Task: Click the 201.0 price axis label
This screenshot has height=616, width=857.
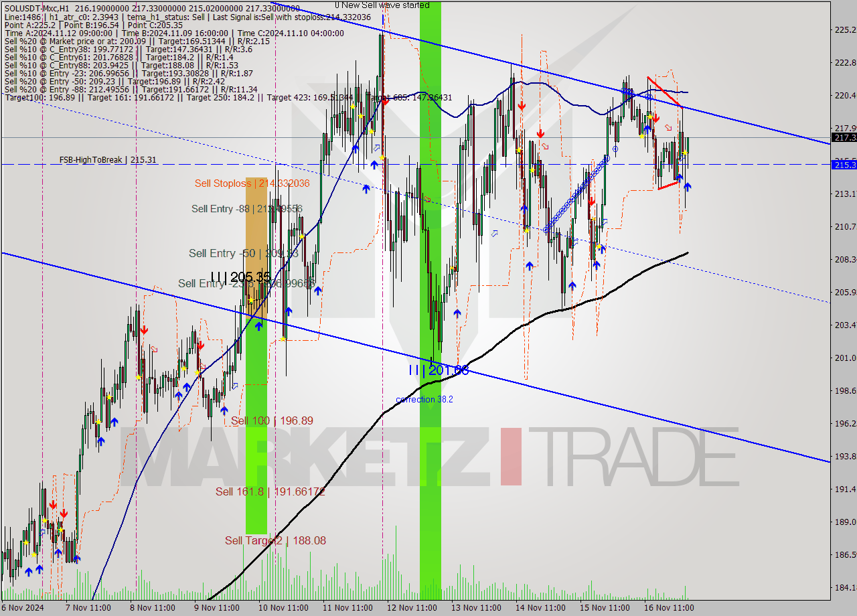Action: [x=845, y=358]
